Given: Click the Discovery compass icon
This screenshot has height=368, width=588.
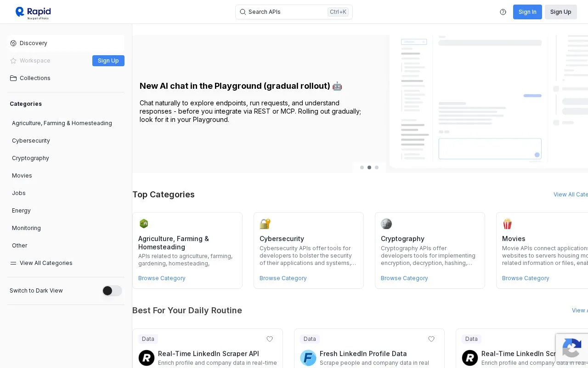Looking at the screenshot, I should pyautogui.click(x=13, y=43).
